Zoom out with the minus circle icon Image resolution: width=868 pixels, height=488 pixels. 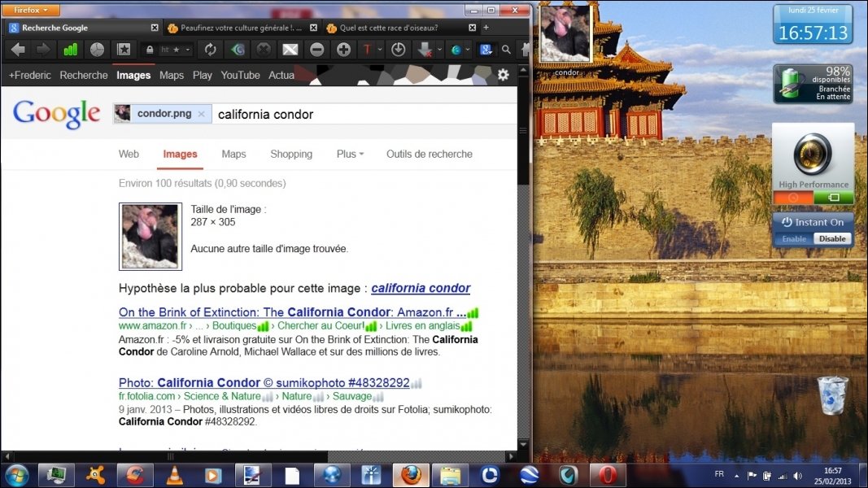316,50
